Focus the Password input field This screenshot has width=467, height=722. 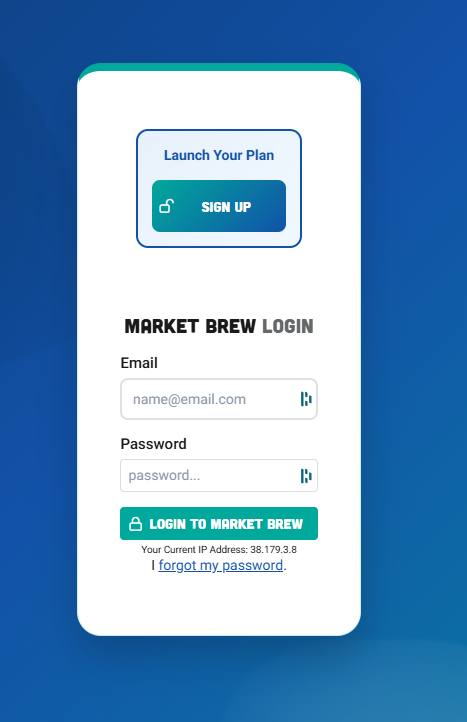[219, 476]
